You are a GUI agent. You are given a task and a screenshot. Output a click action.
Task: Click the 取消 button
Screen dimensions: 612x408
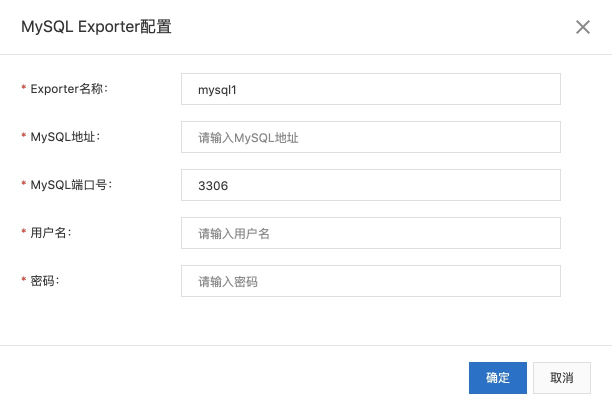(x=561, y=378)
